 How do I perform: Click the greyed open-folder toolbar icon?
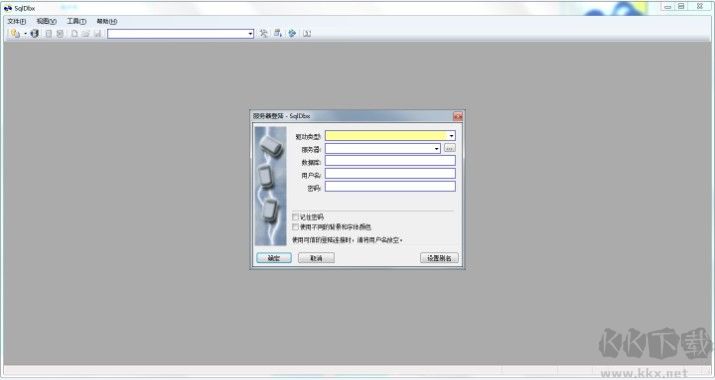point(86,33)
